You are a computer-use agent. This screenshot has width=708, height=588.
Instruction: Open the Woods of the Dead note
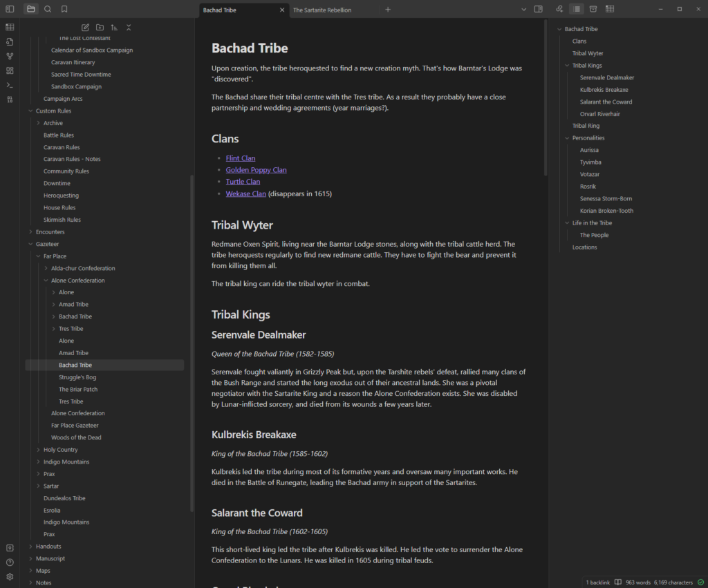coord(76,438)
